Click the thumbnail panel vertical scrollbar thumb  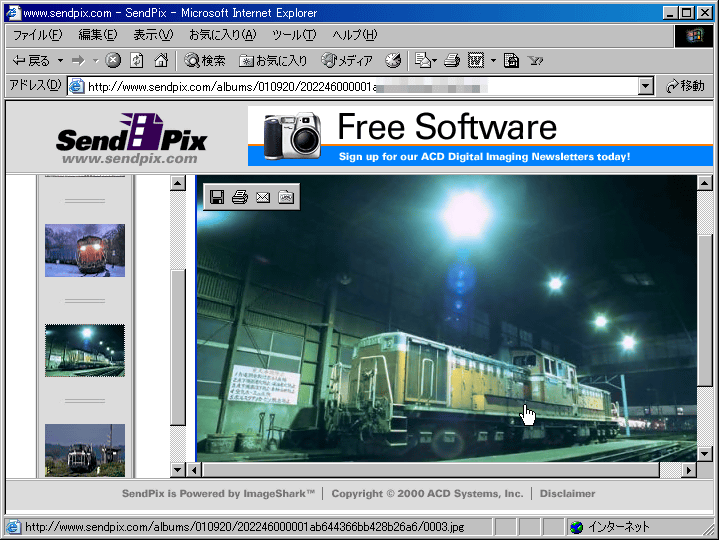(177, 347)
